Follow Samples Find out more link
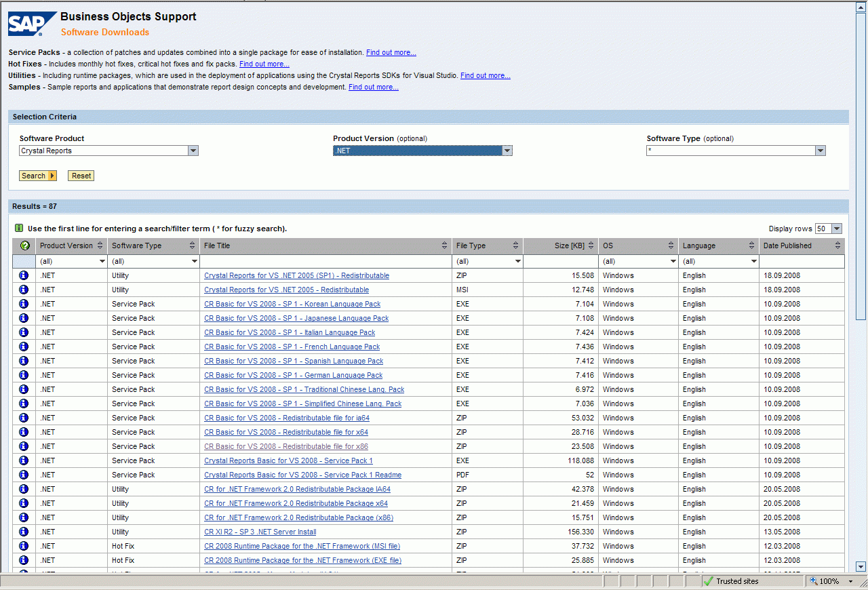 pos(374,87)
